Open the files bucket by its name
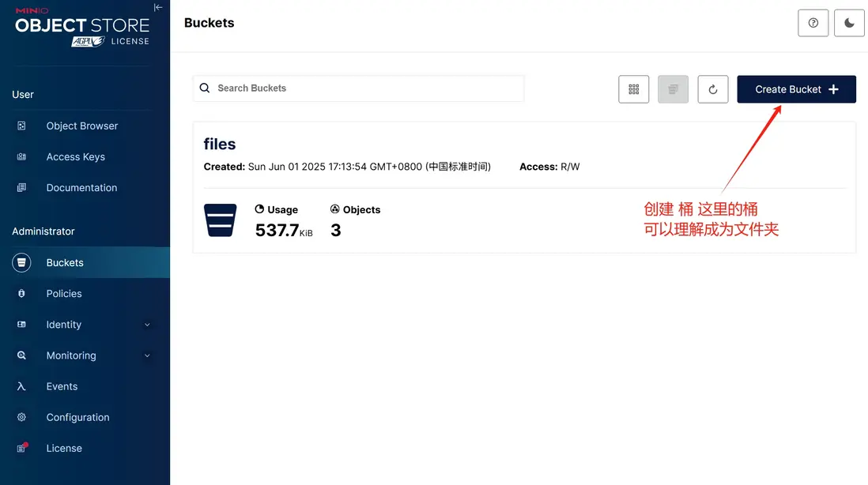Viewport: 868px width, 485px height. pyautogui.click(x=220, y=144)
